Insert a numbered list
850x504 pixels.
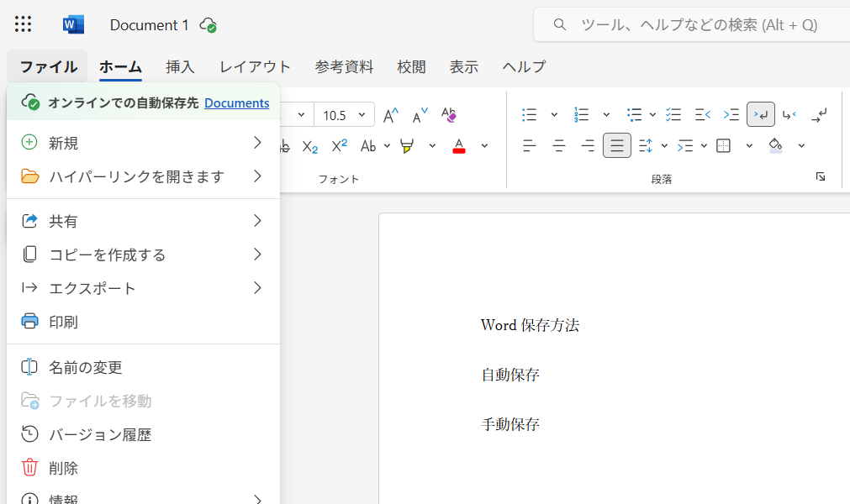click(582, 115)
